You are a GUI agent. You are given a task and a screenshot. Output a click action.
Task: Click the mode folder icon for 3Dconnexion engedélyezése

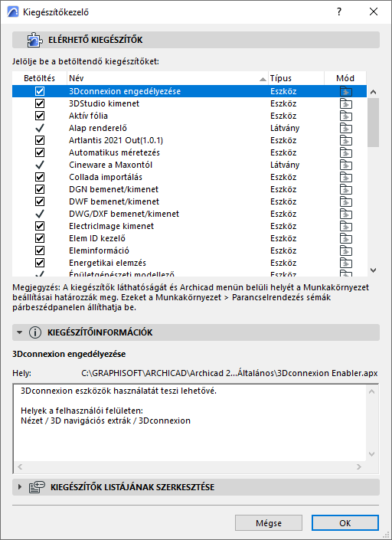346,91
